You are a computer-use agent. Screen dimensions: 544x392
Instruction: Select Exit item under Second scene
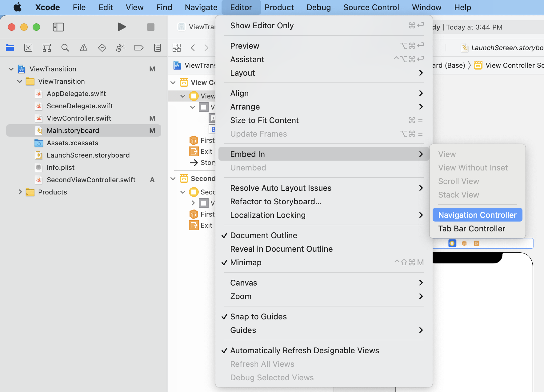(201, 225)
